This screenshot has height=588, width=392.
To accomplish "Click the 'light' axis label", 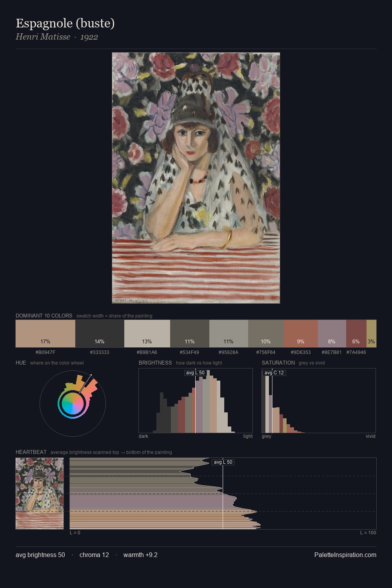I will [248, 436].
